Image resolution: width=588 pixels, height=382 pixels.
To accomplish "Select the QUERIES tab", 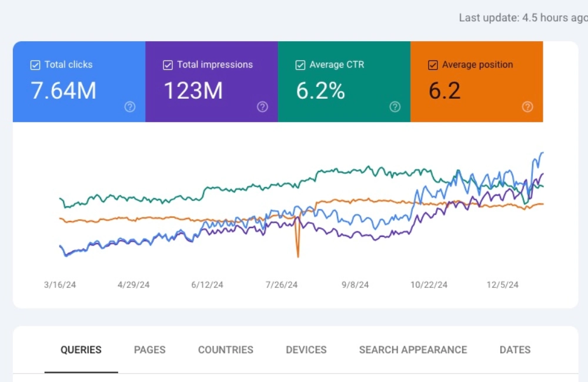I will (x=81, y=350).
